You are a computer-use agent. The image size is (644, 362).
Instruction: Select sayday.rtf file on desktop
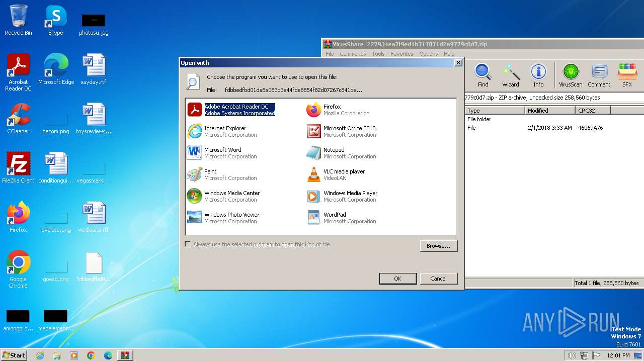94,69
